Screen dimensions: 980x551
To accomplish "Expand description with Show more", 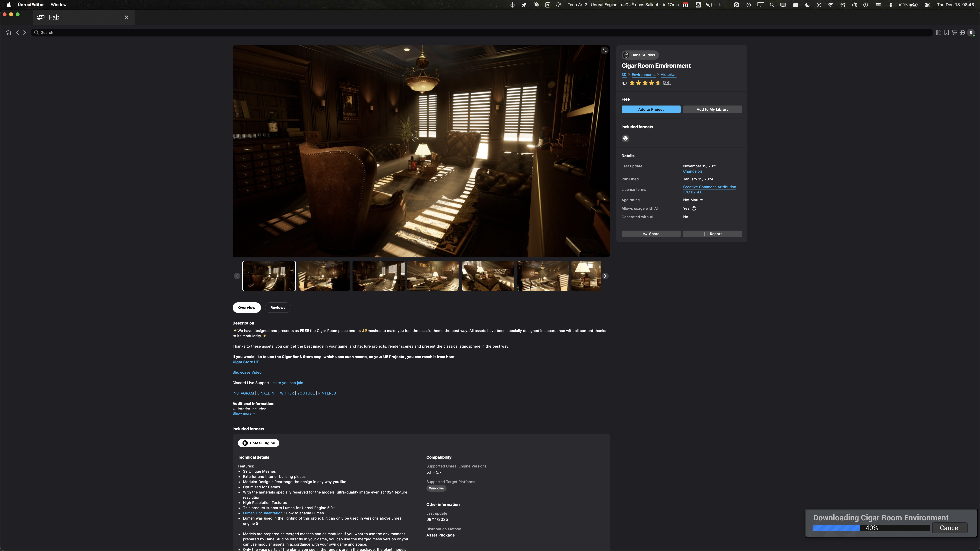I will click(244, 413).
